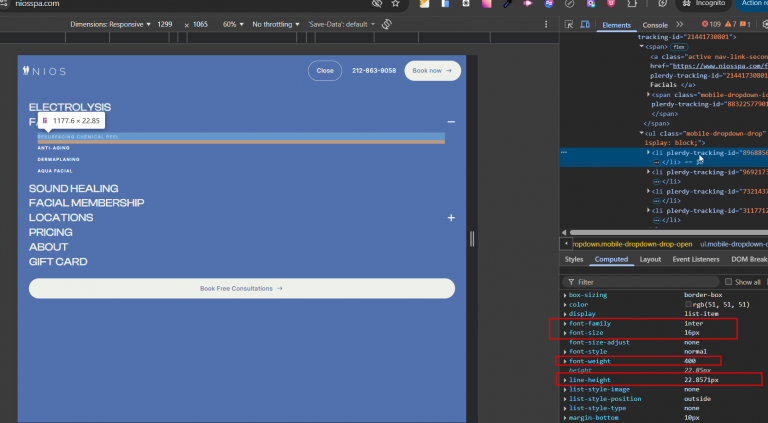Open the SOUND HEALING menu item
768x423 pixels.
(73, 188)
